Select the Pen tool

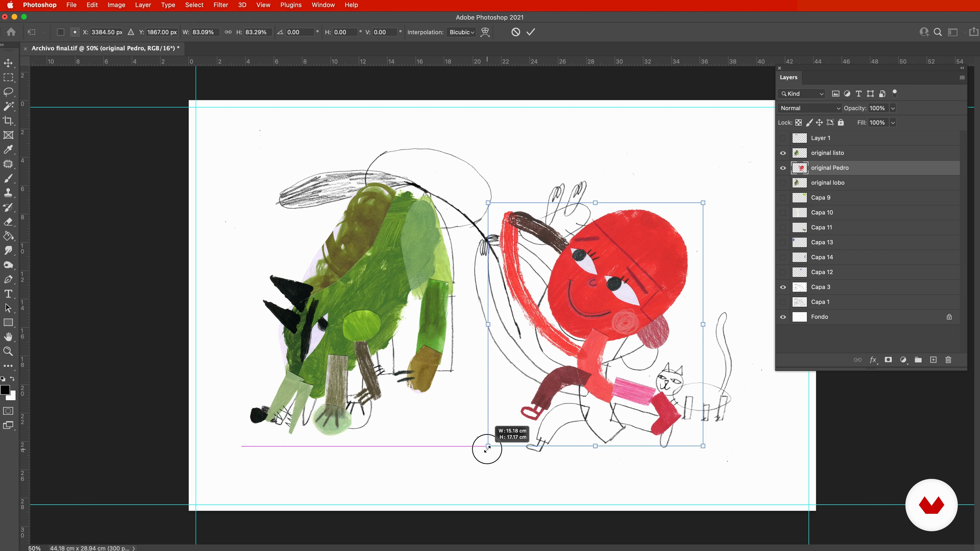click(8, 280)
